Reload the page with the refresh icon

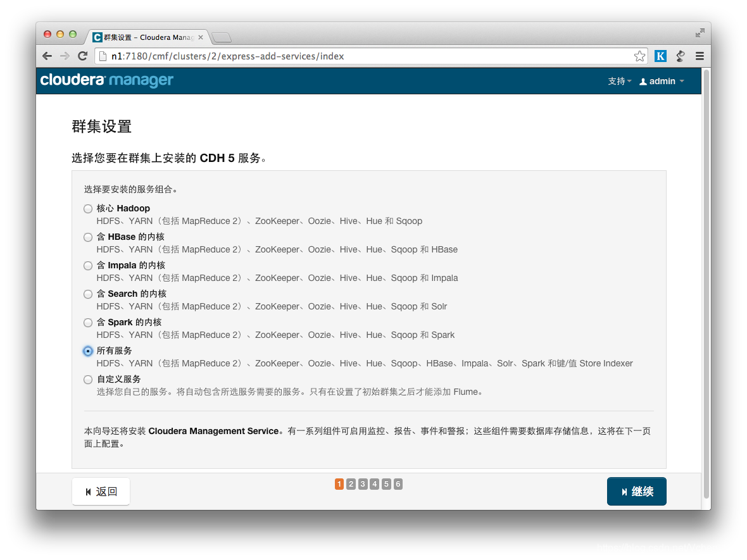(x=82, y=56)
